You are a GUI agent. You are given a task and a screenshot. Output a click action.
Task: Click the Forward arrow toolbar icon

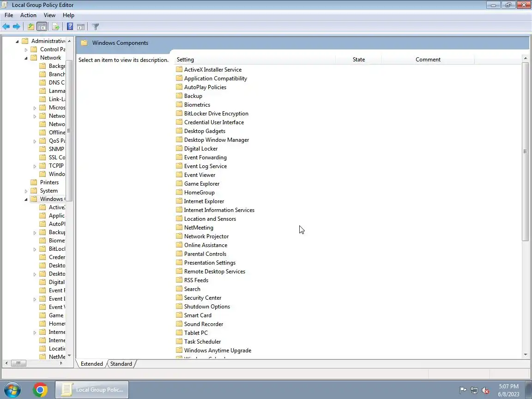pos(16,26)
